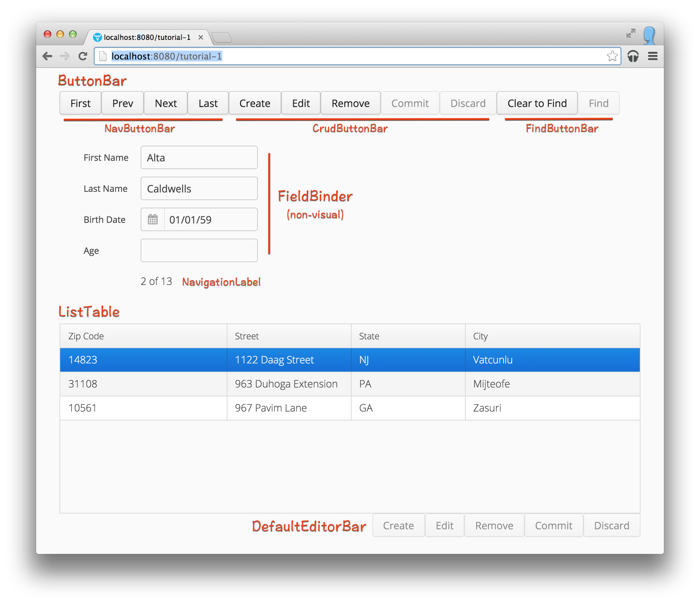Focus the First Name field
700x604 pixels.
point(199,157)
